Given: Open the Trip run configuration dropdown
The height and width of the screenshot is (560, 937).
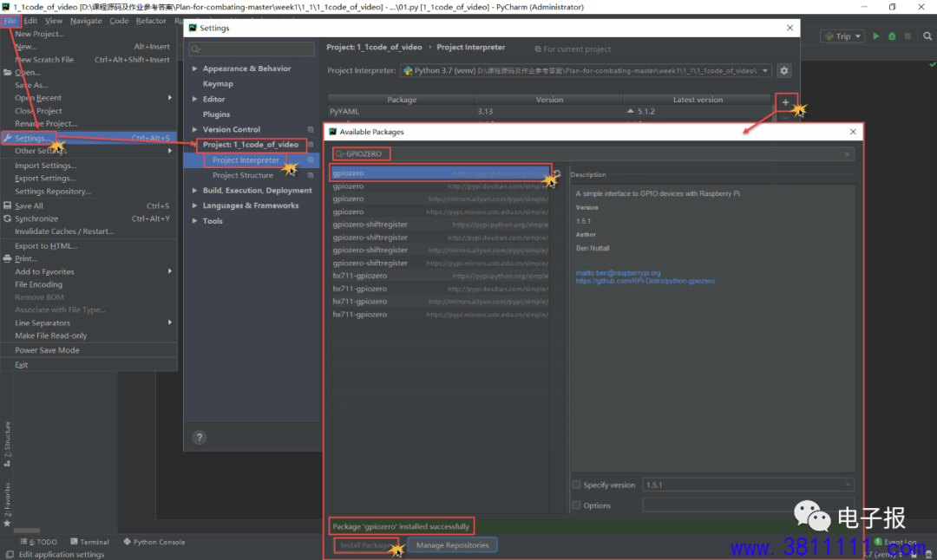Looking at the screenshot, I should coord(843,36).
